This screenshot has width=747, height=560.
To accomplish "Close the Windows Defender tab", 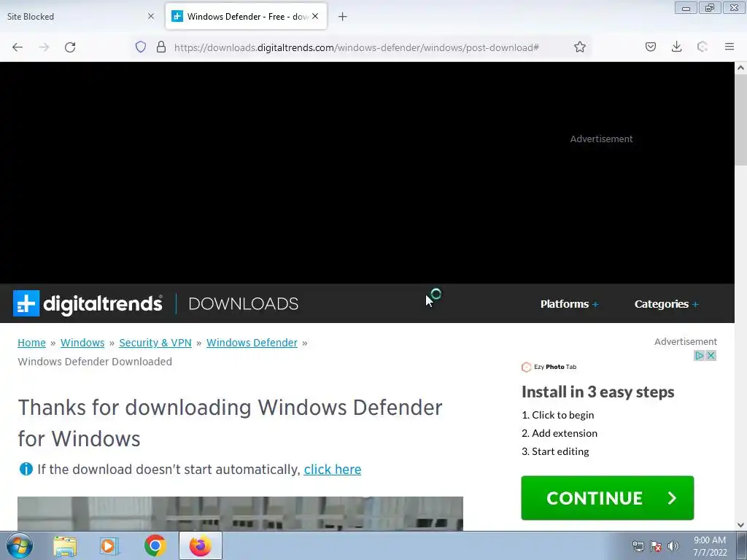I will tap(315, 16).
